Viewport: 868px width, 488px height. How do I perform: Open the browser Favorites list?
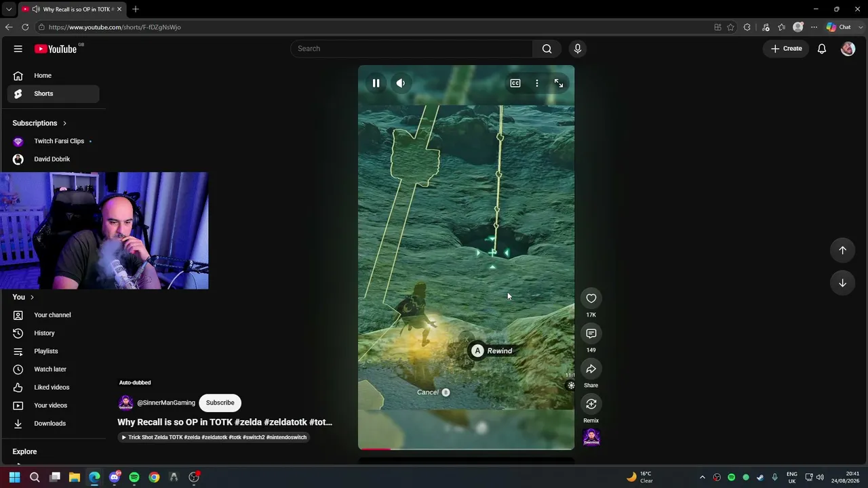tap(782, 27)
